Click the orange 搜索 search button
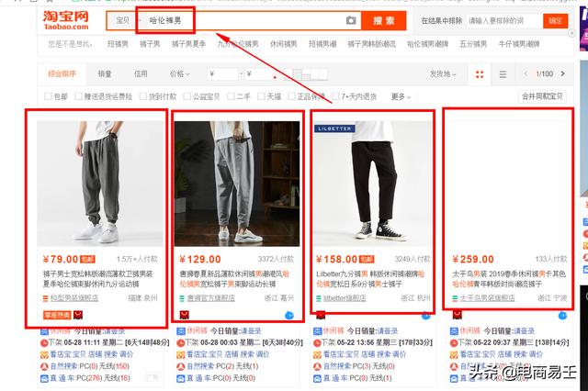 point(384,20)
